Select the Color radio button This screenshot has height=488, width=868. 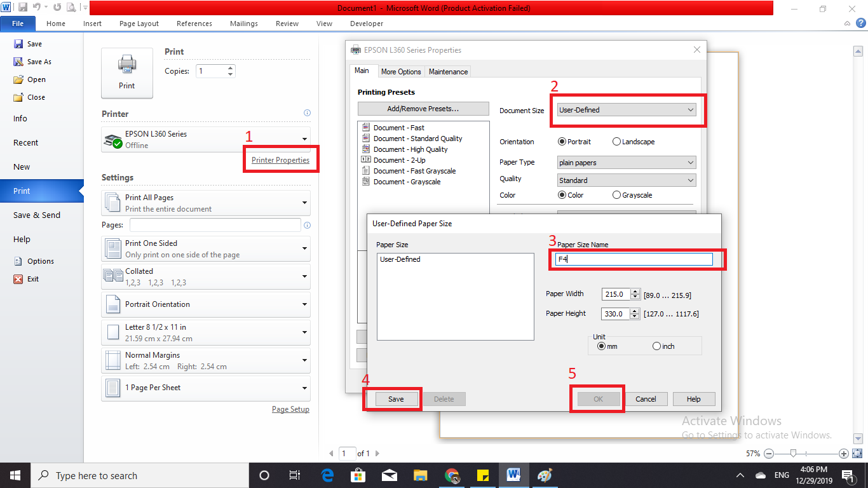click(562, 195)
